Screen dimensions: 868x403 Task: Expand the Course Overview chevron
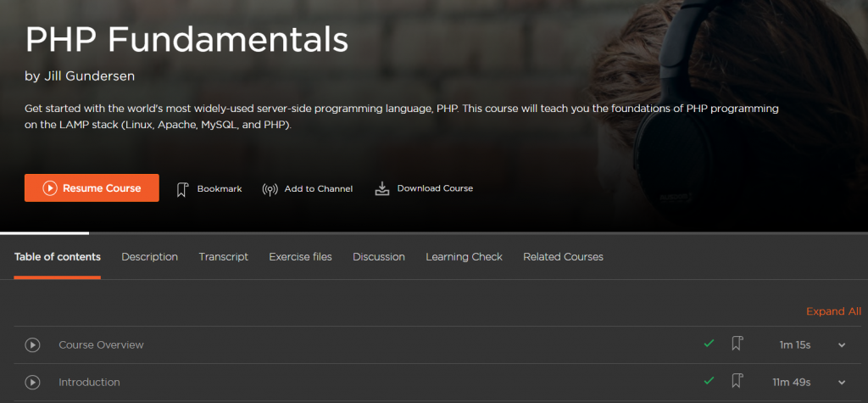point(842,345)
